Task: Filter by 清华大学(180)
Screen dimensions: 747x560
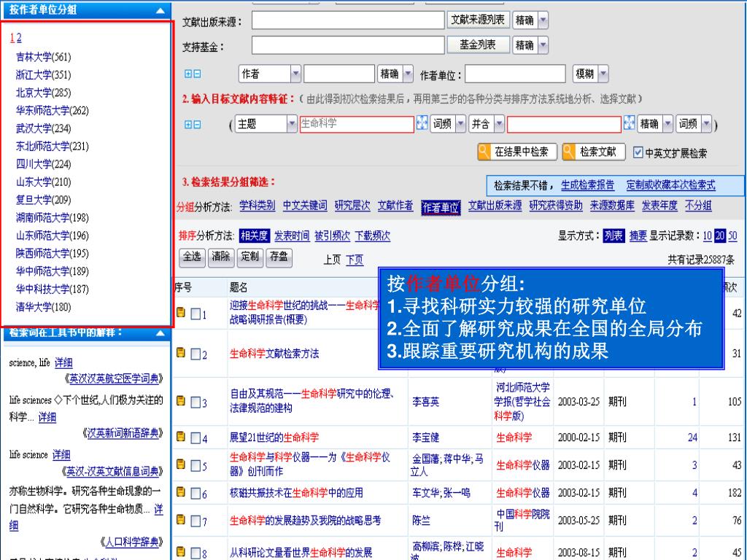Action: (43, 307)
